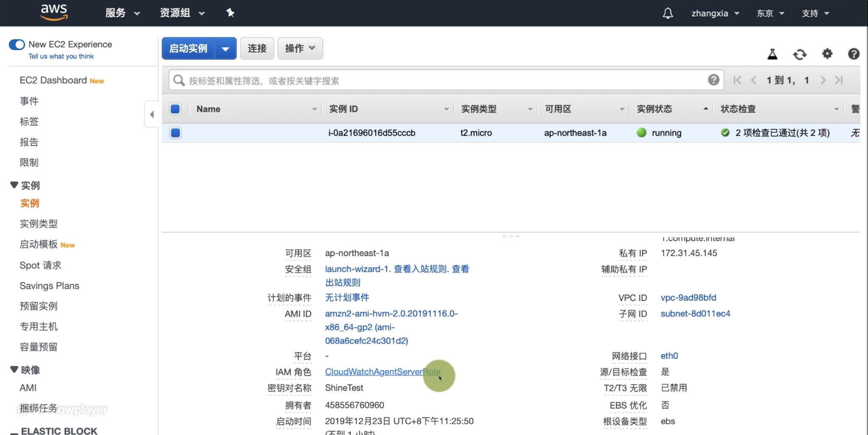The width and height of the screenshot is (868, 435).
Task: Go to previous page of instances
Action: coord(754,80)
